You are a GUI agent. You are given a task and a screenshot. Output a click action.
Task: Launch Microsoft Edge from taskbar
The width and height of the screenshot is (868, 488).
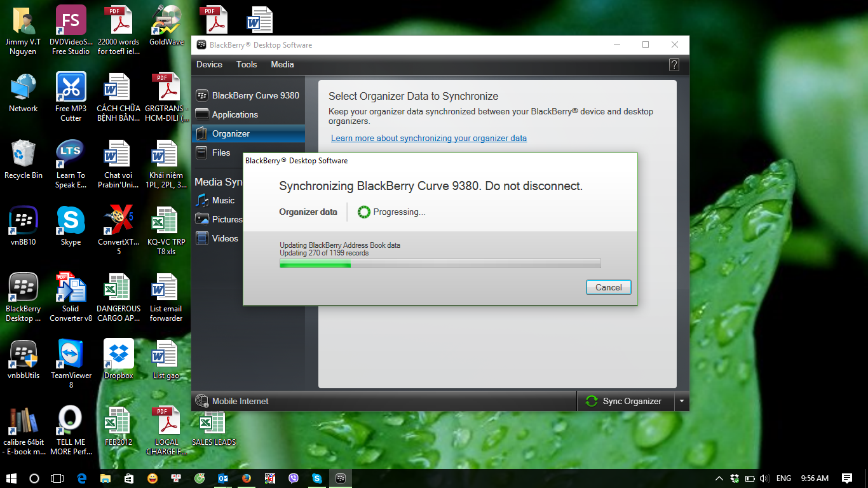[x=82, y=478]
